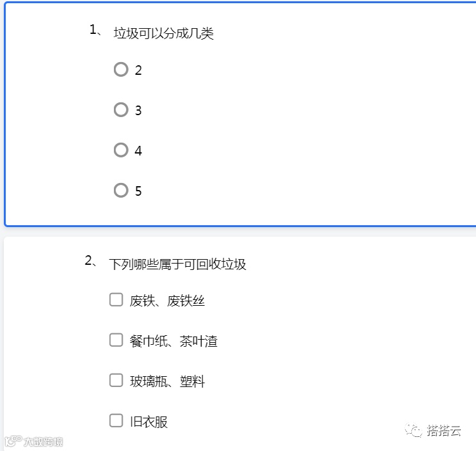
Task: Click the 搭搭云 watermark text
Action: (x=444, y=431)
